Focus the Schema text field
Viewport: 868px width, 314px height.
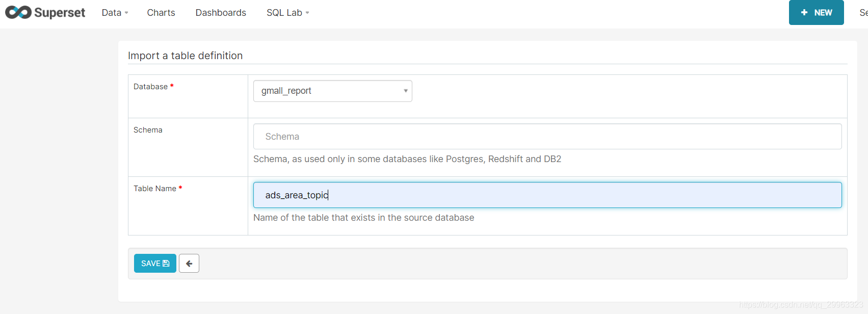click(547, 137)
